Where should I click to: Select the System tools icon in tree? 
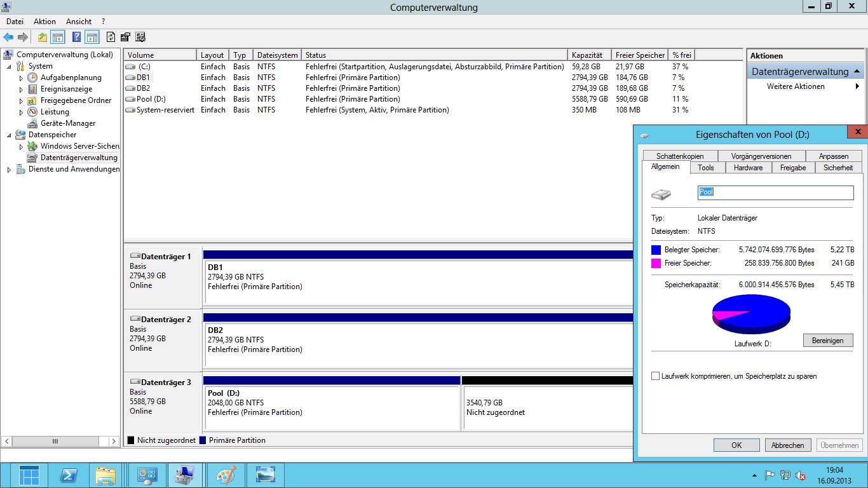20,66
